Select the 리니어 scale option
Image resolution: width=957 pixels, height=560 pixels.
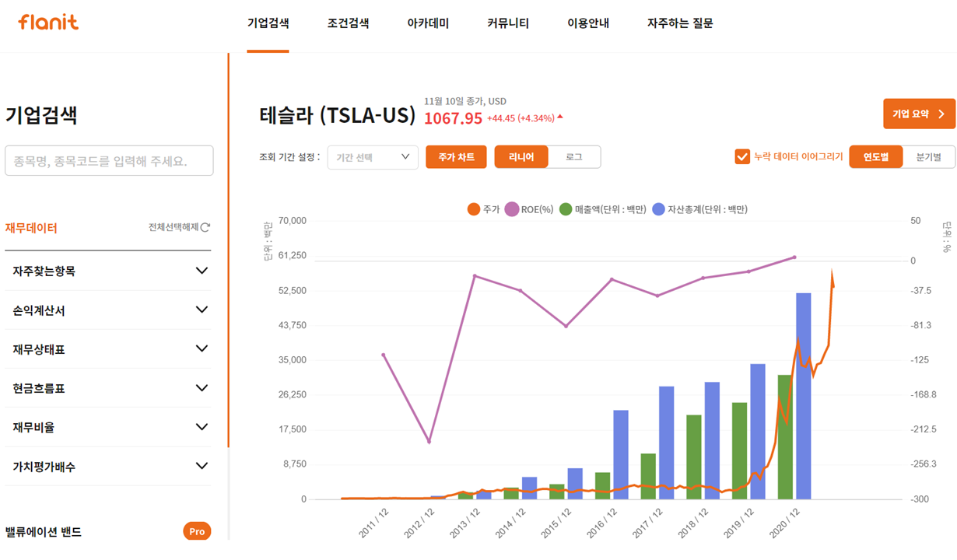[521, 156]
